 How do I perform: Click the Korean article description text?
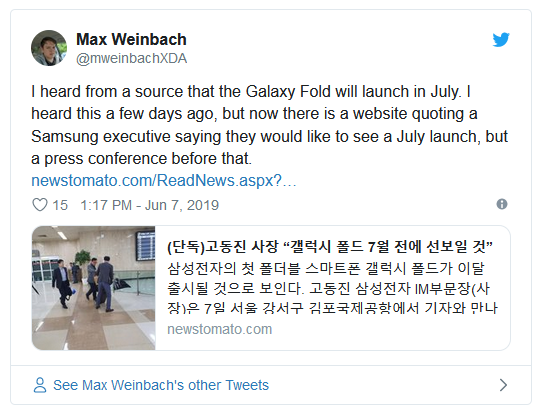332,288
